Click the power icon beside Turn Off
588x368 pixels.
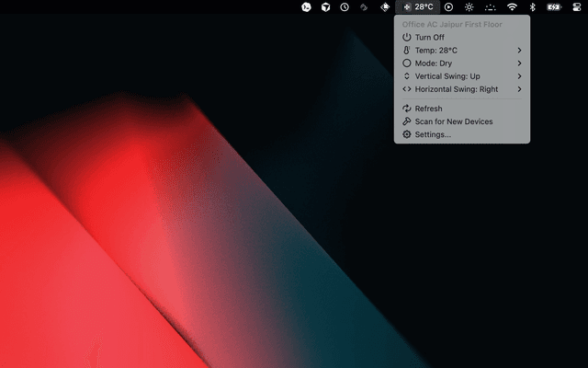click(x=406, y=37)
